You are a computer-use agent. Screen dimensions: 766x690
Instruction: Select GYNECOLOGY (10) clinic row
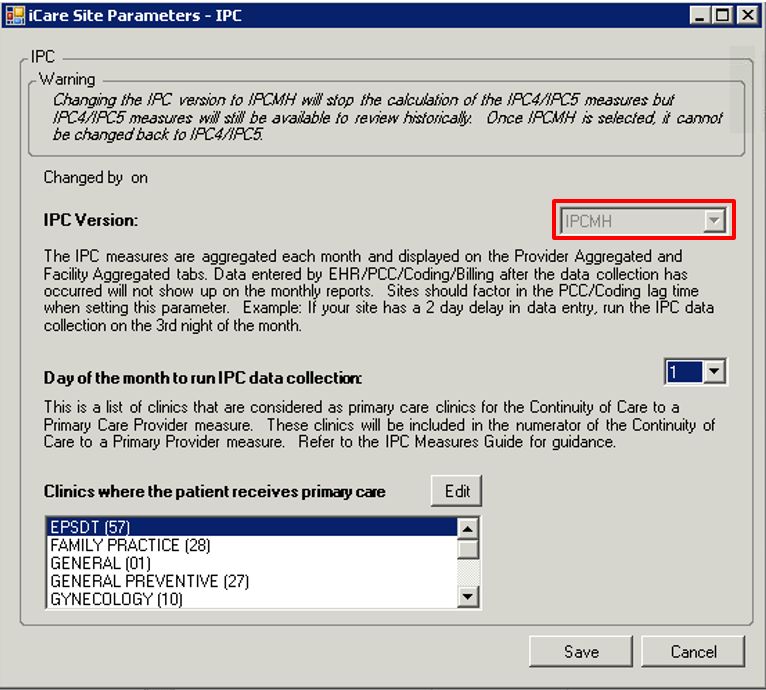click(x=252, y=599)
